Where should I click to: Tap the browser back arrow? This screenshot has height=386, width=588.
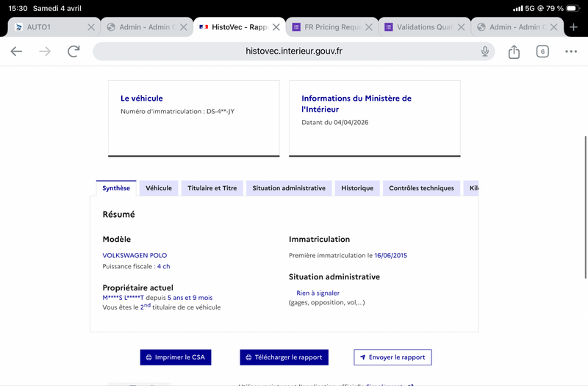tap(16, 51)
